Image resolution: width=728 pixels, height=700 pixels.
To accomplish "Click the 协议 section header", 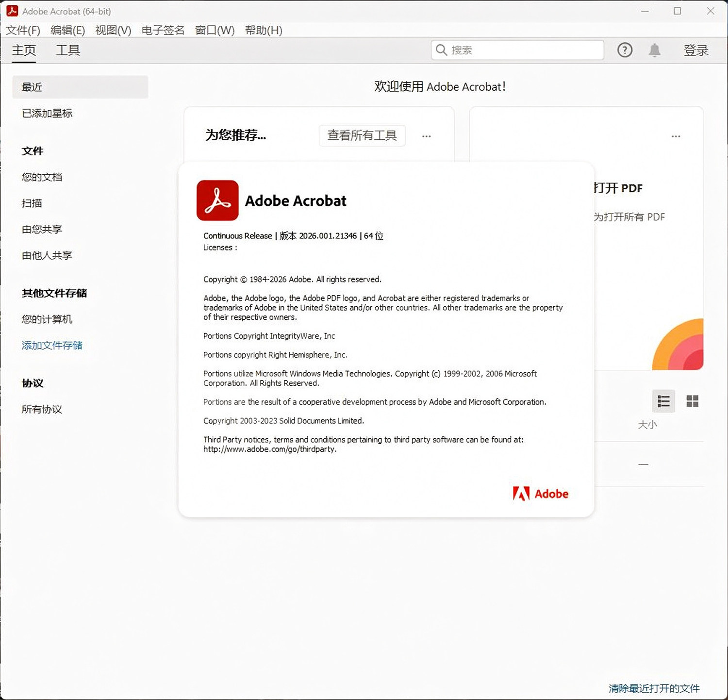I will 33,383.
